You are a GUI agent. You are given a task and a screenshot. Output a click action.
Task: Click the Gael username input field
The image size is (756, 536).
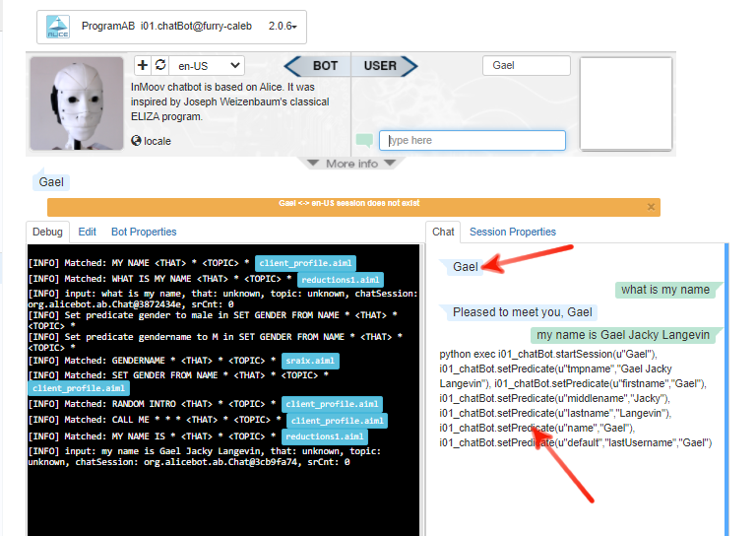[527, 66]
